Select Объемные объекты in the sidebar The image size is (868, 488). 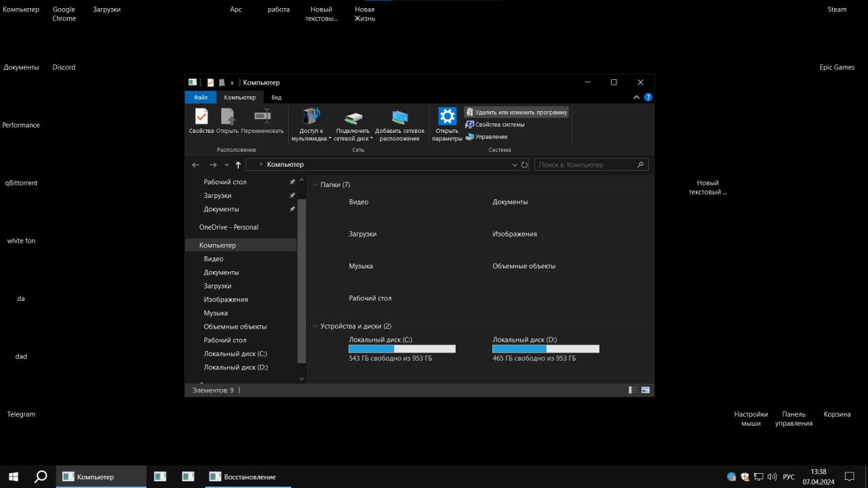(x=235, y=327)
